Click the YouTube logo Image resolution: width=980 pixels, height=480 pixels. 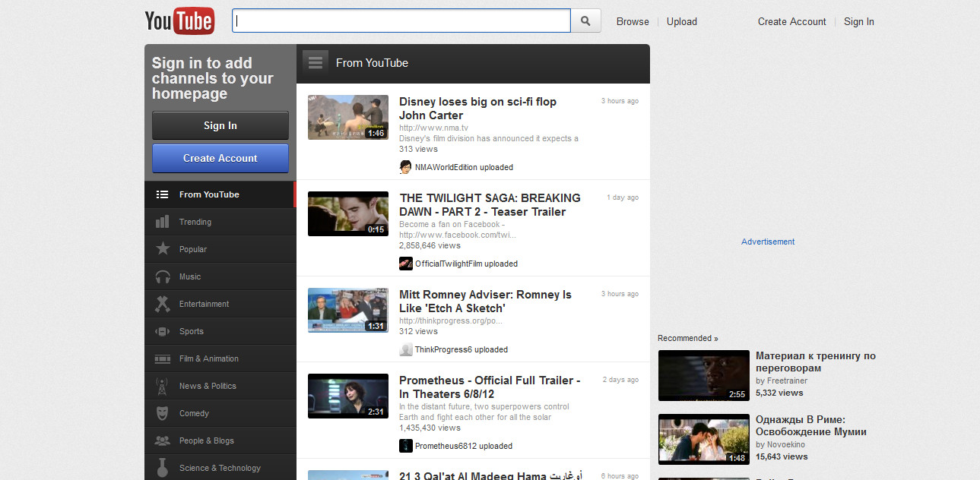(x=179, y=21)
